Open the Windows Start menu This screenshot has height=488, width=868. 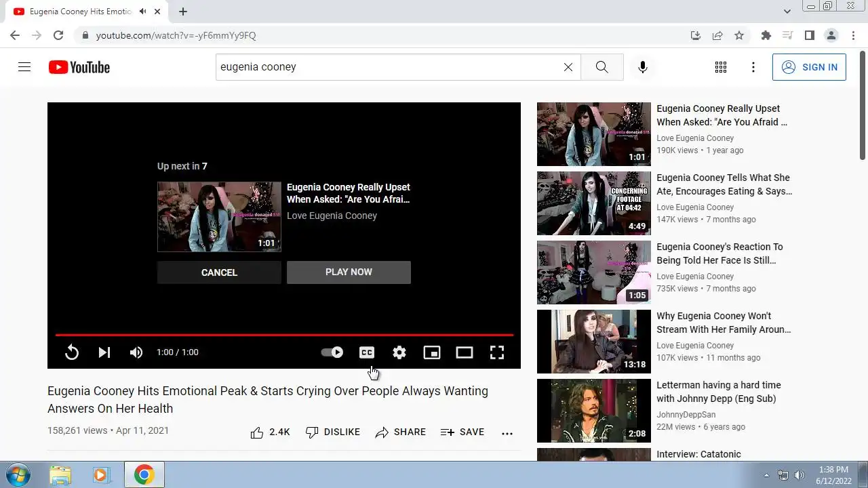point(18,474)
